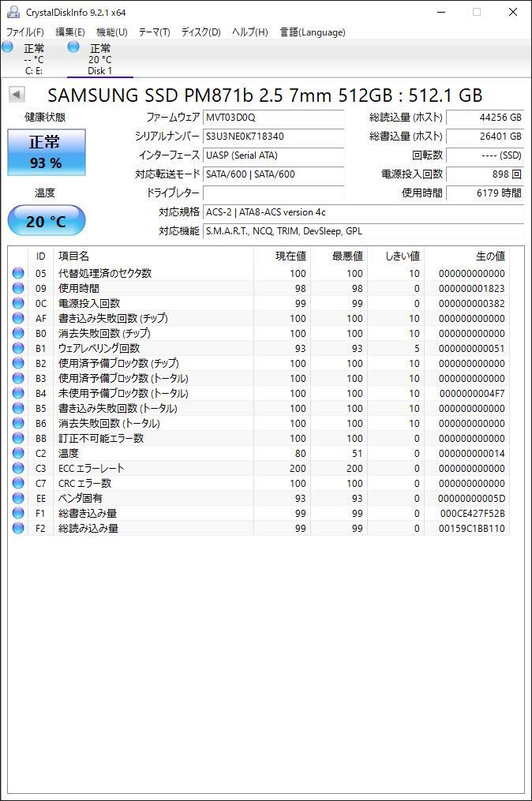Open the 編集(E) menu
This screenshot has height=801, width=532.
pyautogui.click(x=70, y=32)
